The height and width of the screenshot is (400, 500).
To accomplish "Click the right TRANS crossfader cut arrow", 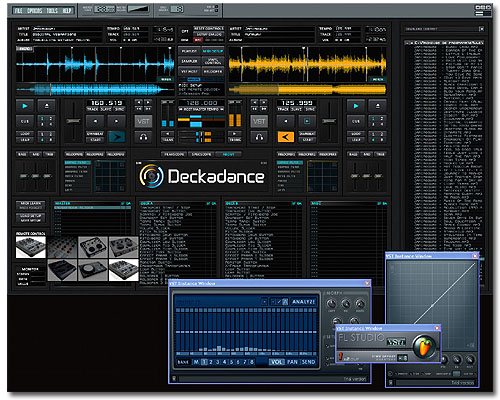I will click(235, 133).
